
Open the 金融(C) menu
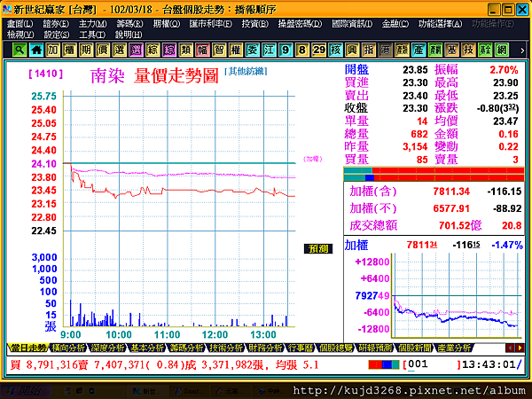(395, 24)
